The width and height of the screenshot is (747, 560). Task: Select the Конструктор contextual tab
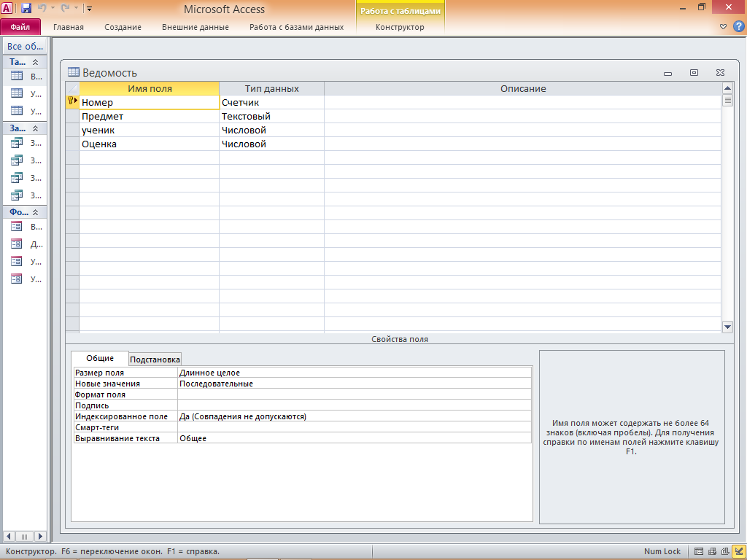coord(400,27)
